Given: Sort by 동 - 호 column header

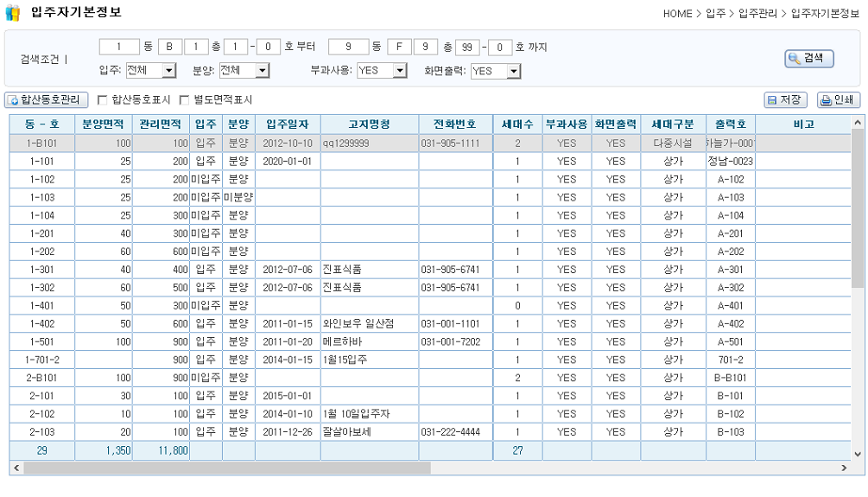Looking at the screenshot, I should 42,124.
